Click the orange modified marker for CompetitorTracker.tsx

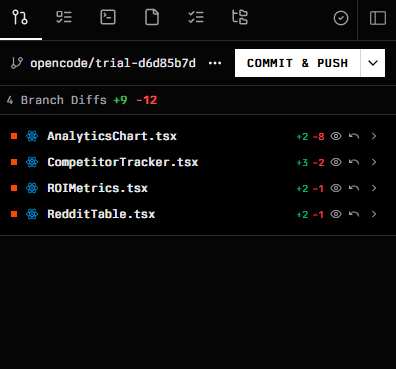[14, 162]
